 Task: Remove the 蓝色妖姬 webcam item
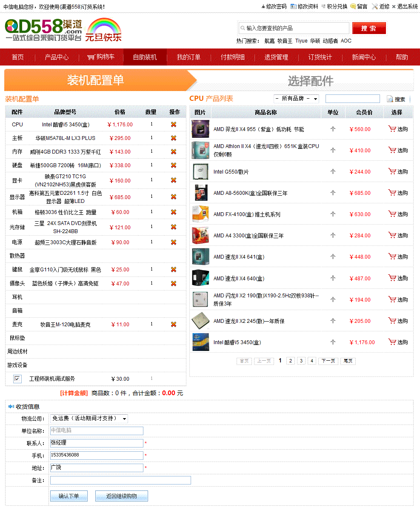[x=174, y=283]
